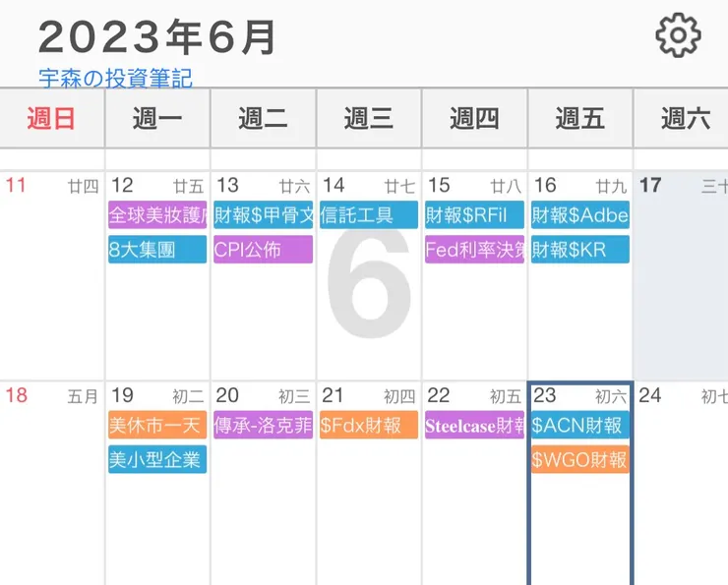Select the 週三 column header
The image size is (728, 585).
coord(369,118)
